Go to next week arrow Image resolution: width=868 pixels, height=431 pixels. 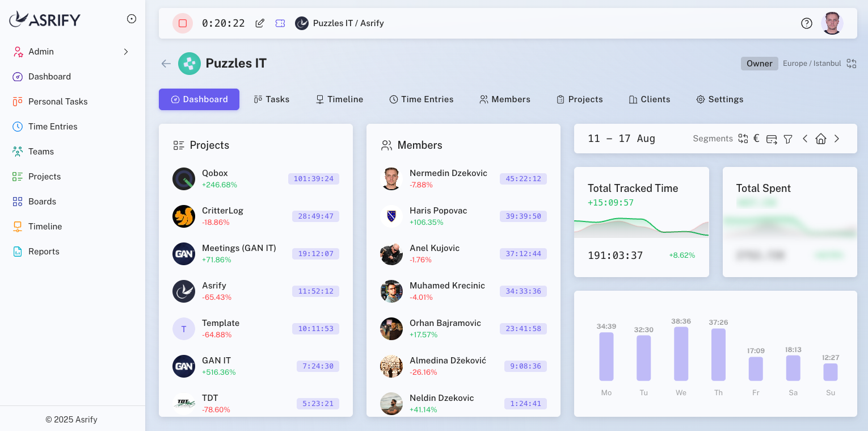tap(837, 139)
